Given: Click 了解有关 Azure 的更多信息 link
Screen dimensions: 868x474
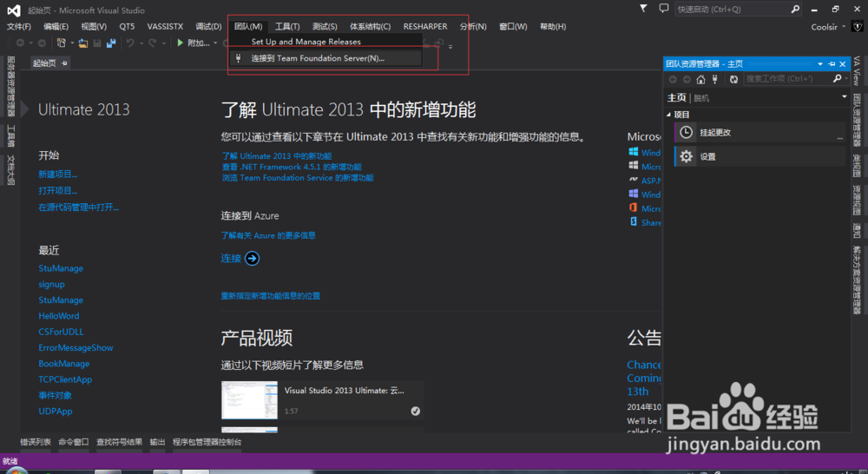Looking at the screenshot, I should (x=268, y=235).
